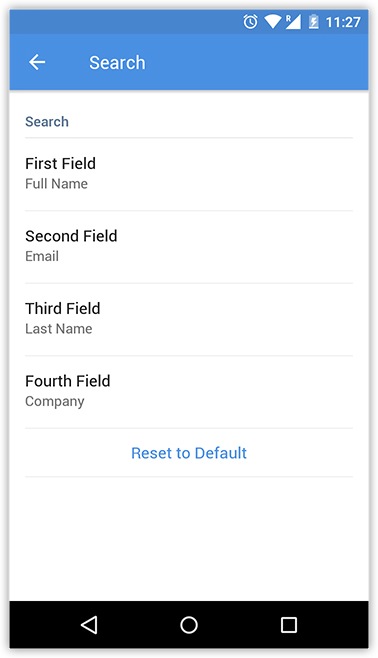Tap Reset to Default link
Screen dimensions: 378x658
pyautogui.click(x=189, y=453)
